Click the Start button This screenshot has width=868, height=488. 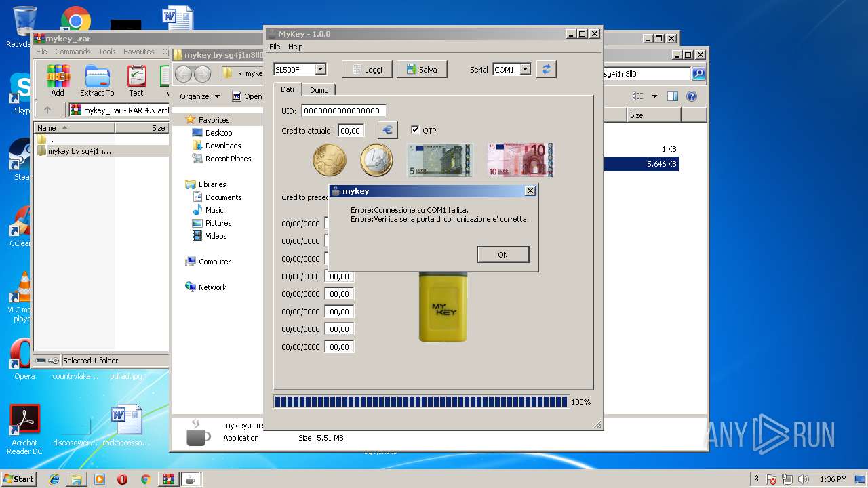click(x=18, y=479)
